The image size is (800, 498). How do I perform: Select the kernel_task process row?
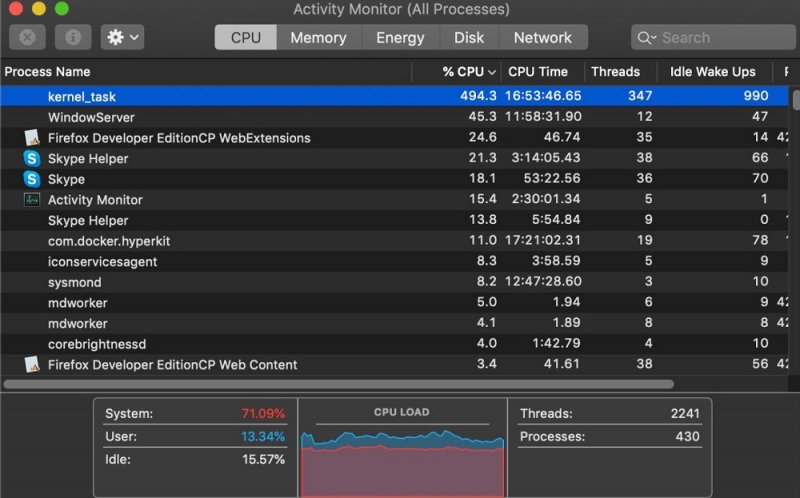point(394,96)
